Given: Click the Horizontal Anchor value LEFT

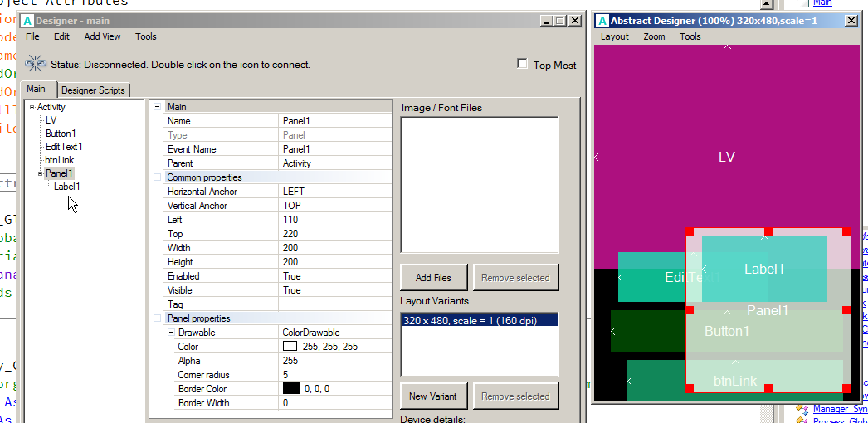Looking at the screenshot, I should pos(334,192).
